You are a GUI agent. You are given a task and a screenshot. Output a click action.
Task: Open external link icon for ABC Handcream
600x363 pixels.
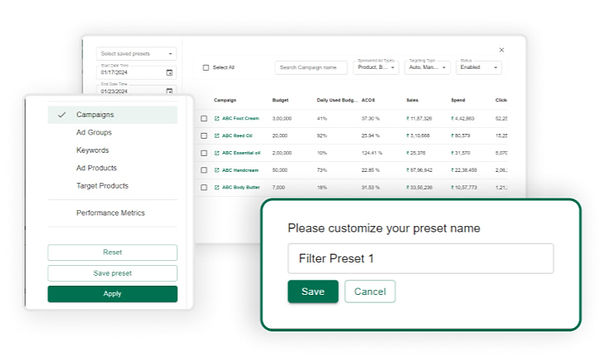pos(217,170)
